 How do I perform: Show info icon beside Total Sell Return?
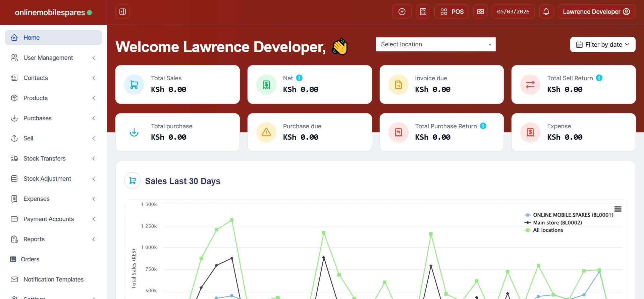(599, 78)
